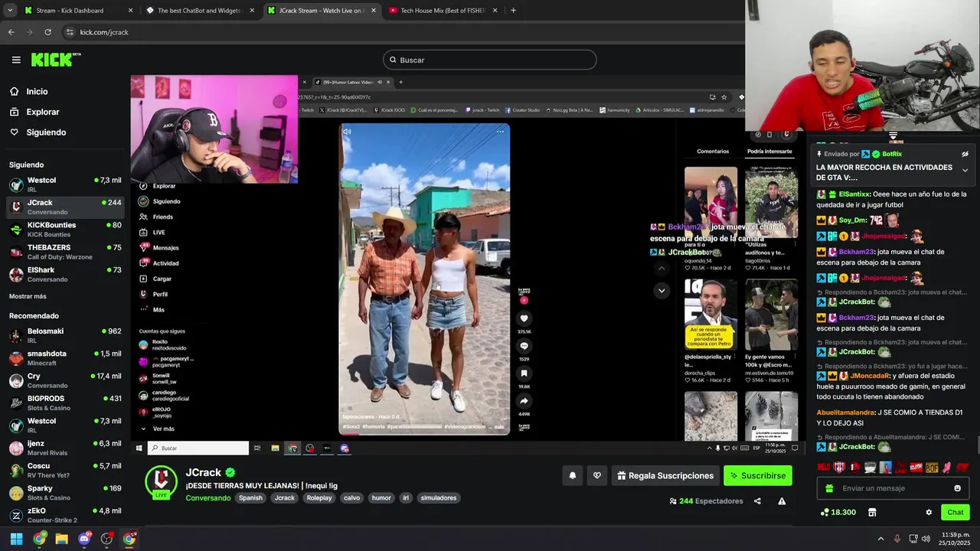Click the green Chat button
Viewport: 980px width, 551px height.
(x=955, y=512)
